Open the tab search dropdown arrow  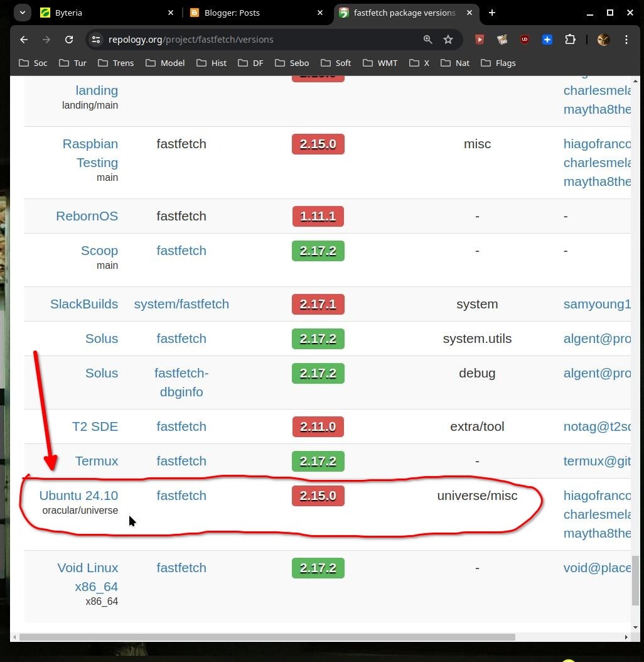[x=23, y=13]
